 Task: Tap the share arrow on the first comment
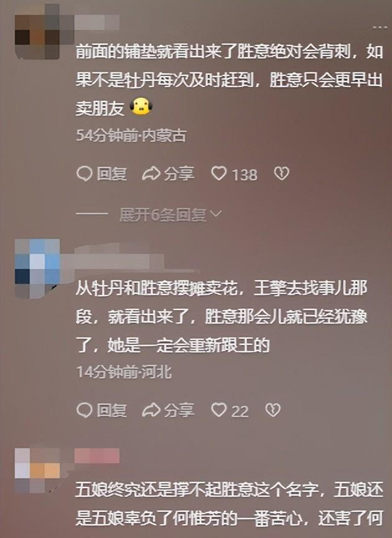[151, 174]
